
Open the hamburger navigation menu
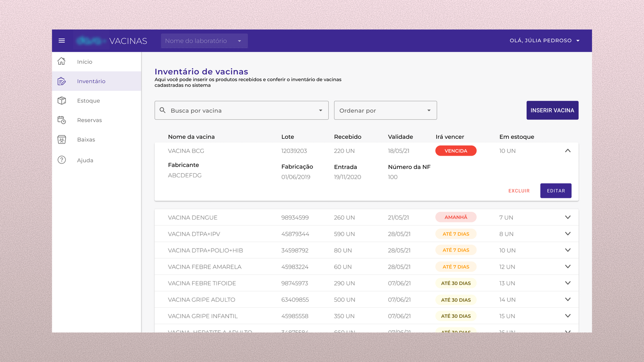(x=62, y=40)
